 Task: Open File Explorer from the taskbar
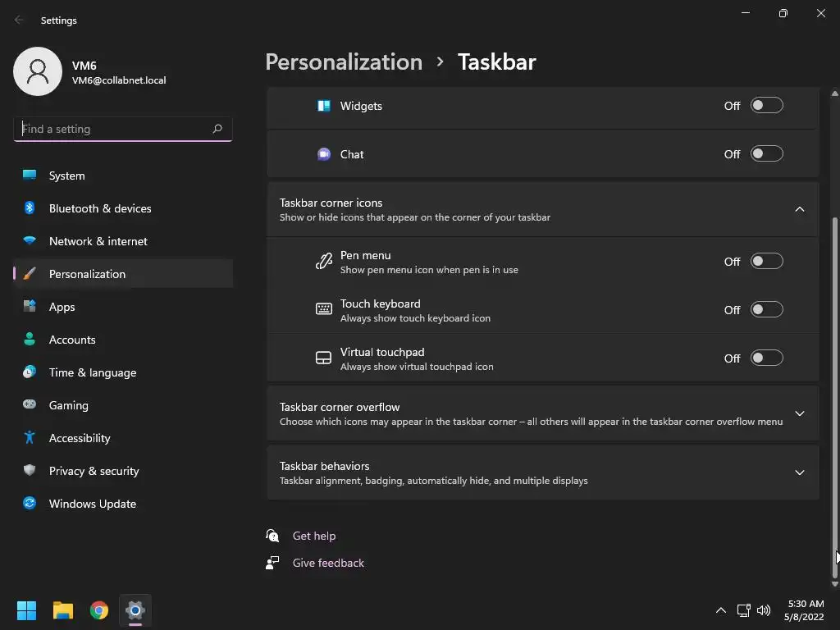pyautogui.click(x=63, y=610)
